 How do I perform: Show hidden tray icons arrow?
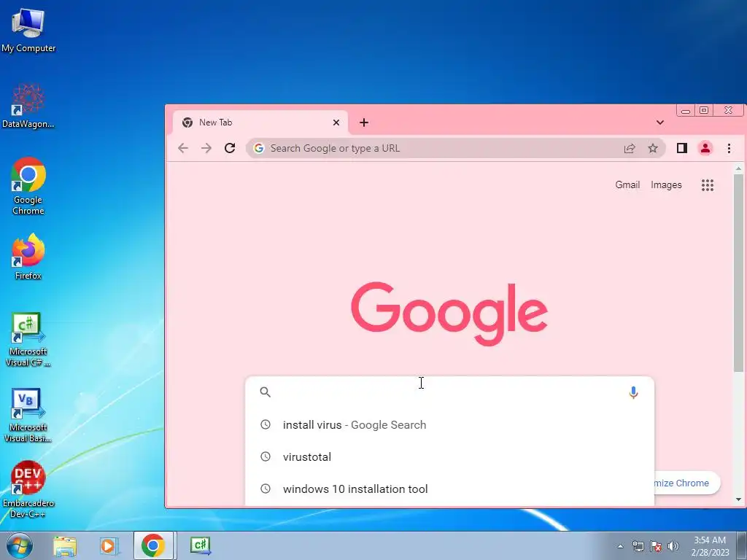pos(620,546)
